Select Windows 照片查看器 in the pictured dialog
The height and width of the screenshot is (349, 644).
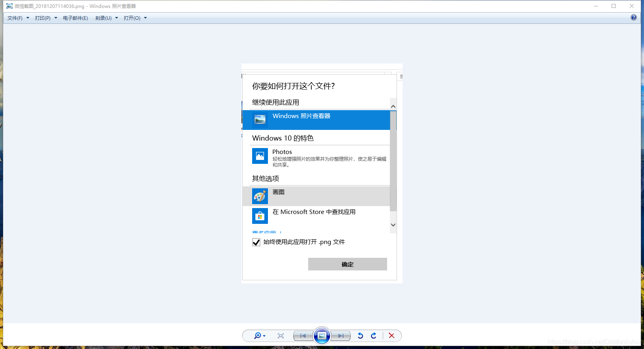pos(316,120)
